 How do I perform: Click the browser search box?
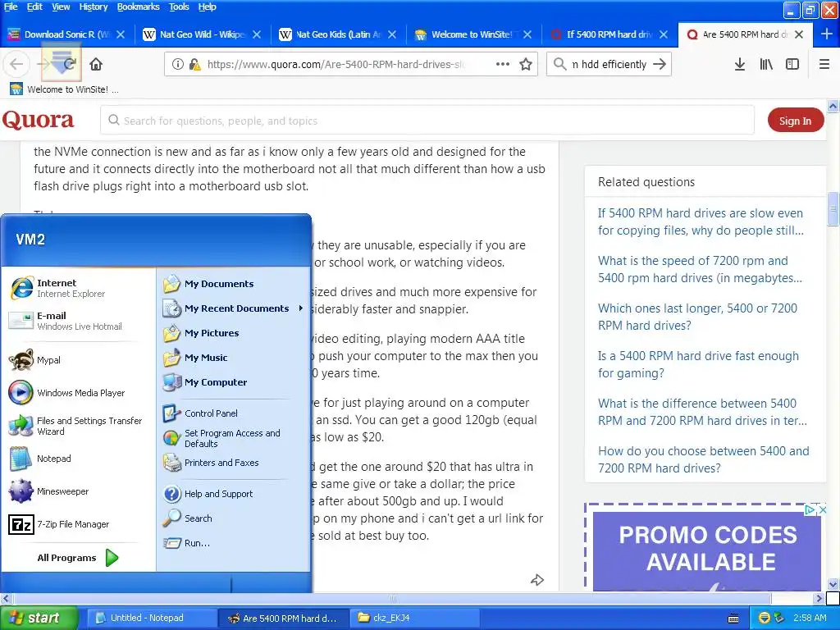609,64
